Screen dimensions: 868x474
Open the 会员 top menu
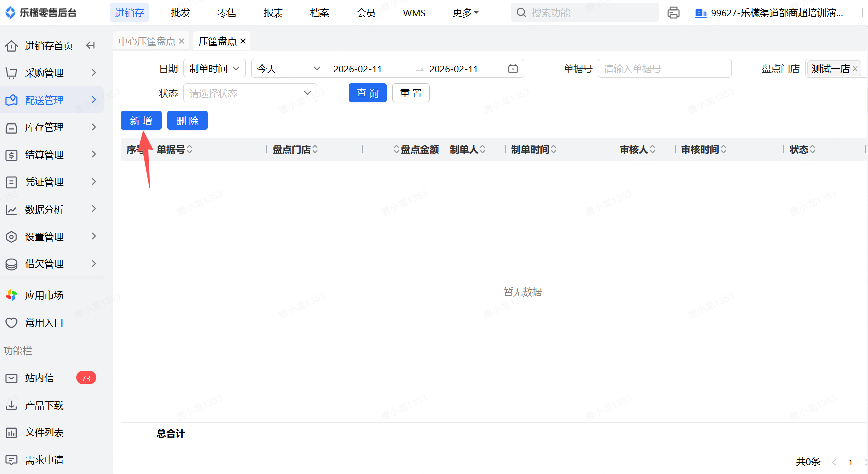366,13
